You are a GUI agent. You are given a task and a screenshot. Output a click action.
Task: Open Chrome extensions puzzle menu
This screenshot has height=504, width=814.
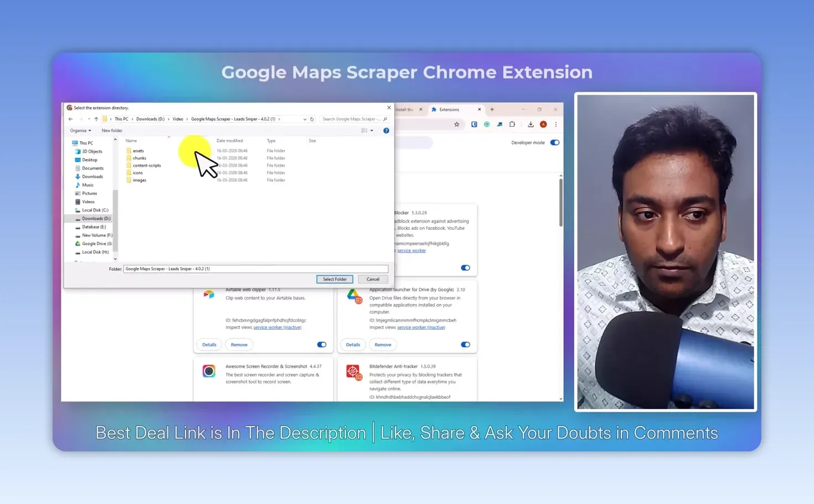point(512,125)
